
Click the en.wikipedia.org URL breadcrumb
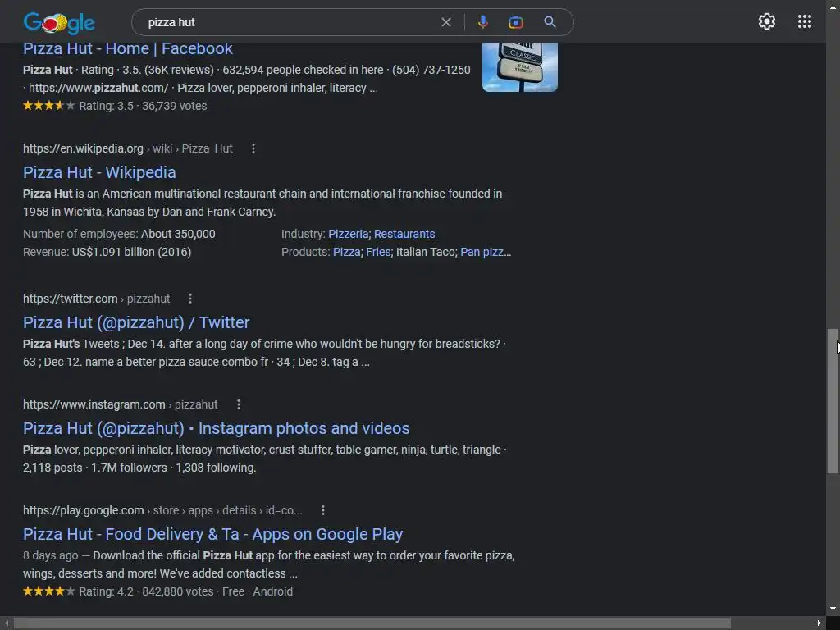click(127, 148)
